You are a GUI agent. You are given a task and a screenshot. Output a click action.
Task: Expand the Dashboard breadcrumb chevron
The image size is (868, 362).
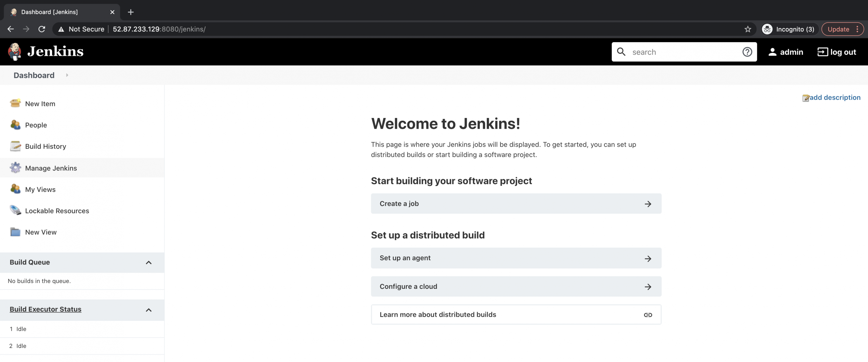tap(67, 75)
